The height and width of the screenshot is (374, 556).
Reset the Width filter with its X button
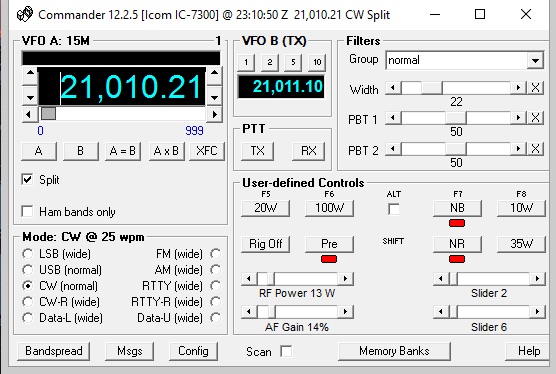(x=535, y=88)
